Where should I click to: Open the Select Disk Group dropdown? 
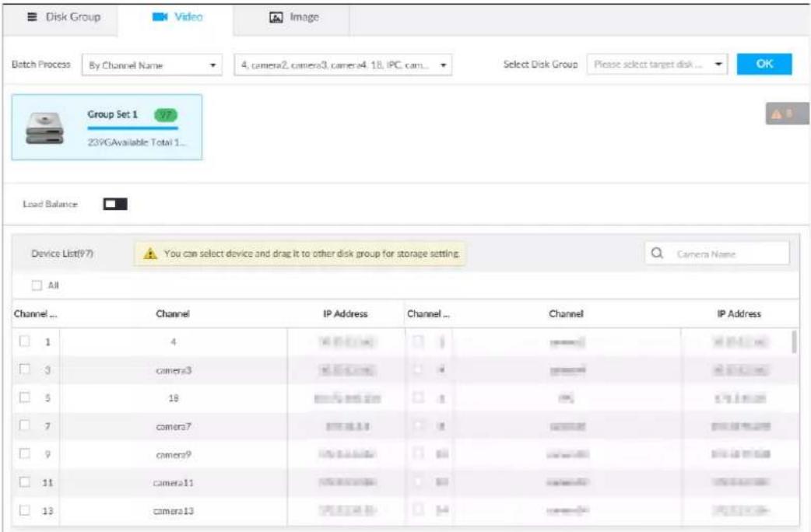[x=657, y=65]
